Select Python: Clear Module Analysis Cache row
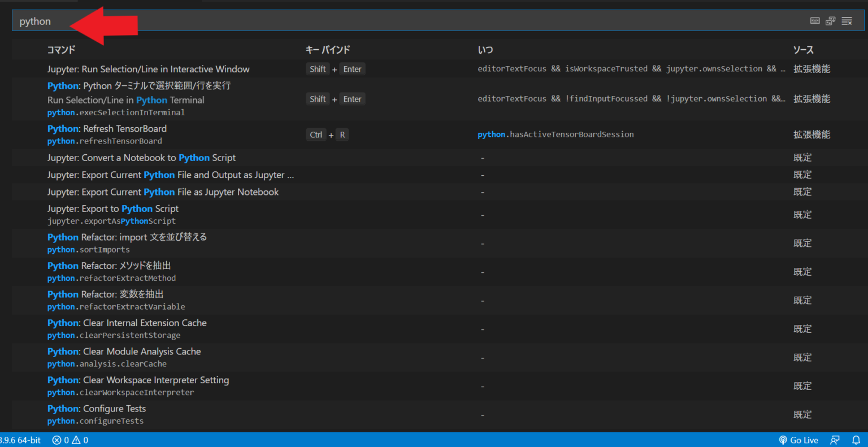Viewport: 868px width, 447px height. [x=124, y=357]
